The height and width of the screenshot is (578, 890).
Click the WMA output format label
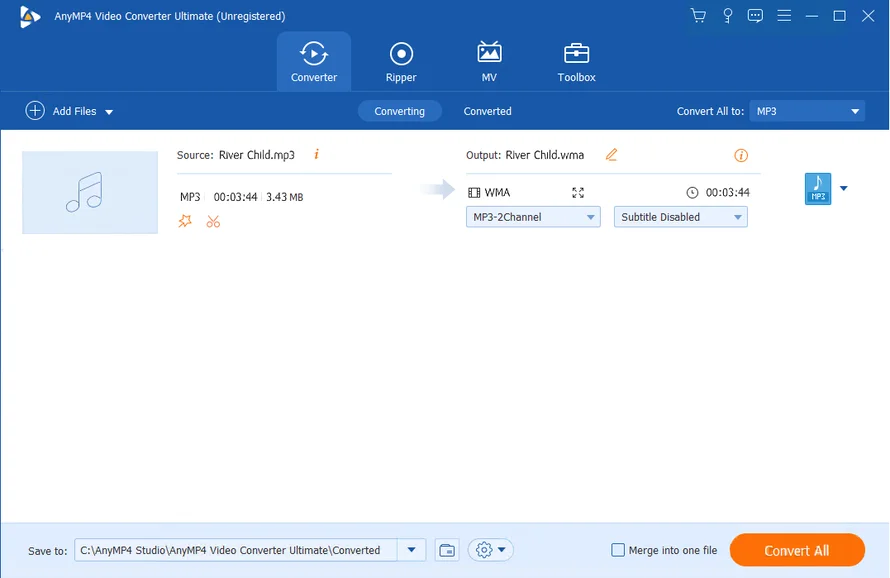click(x=497, y=192)
